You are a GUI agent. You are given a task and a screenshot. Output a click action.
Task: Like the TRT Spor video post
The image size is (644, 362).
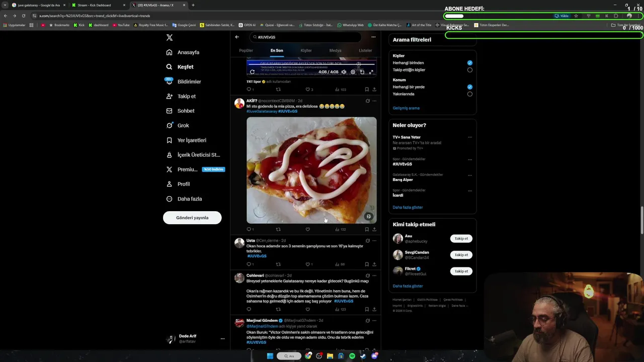click(x=309, y=89)
